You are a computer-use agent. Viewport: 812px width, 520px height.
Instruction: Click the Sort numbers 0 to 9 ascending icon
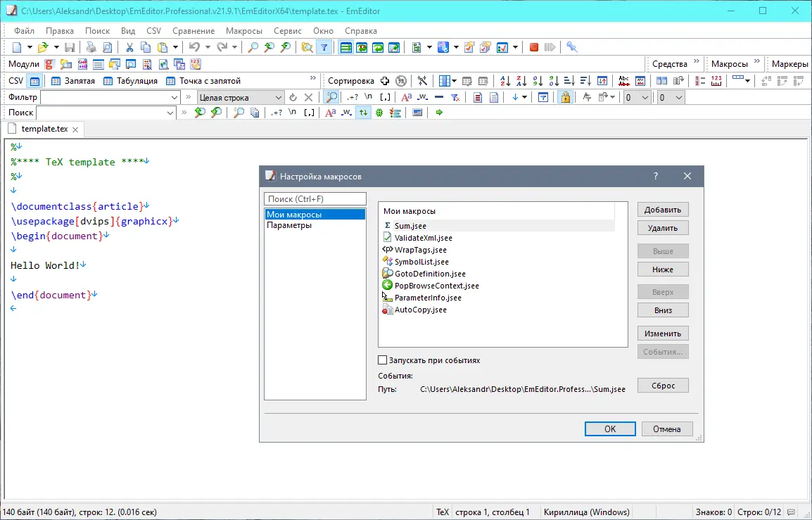(538, 81)
